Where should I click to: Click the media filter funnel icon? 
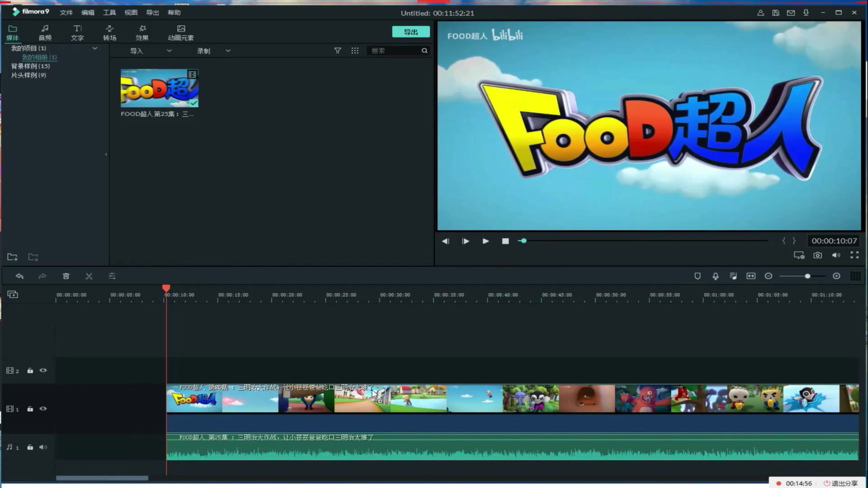(x=338, y=51)
